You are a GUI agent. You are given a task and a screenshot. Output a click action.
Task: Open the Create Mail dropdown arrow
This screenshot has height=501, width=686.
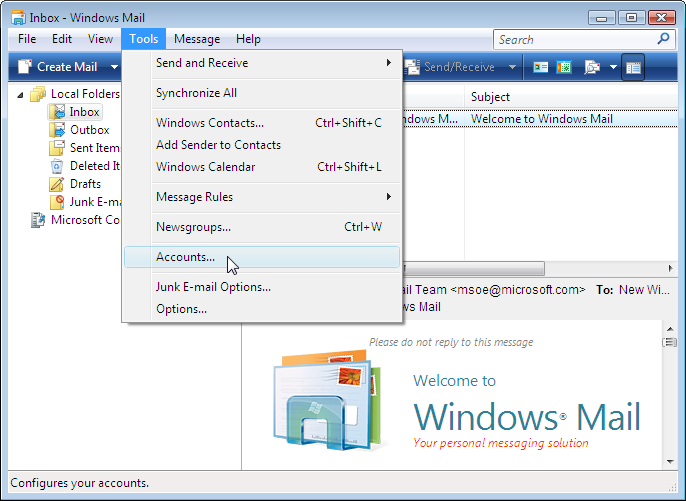(114, 67)
